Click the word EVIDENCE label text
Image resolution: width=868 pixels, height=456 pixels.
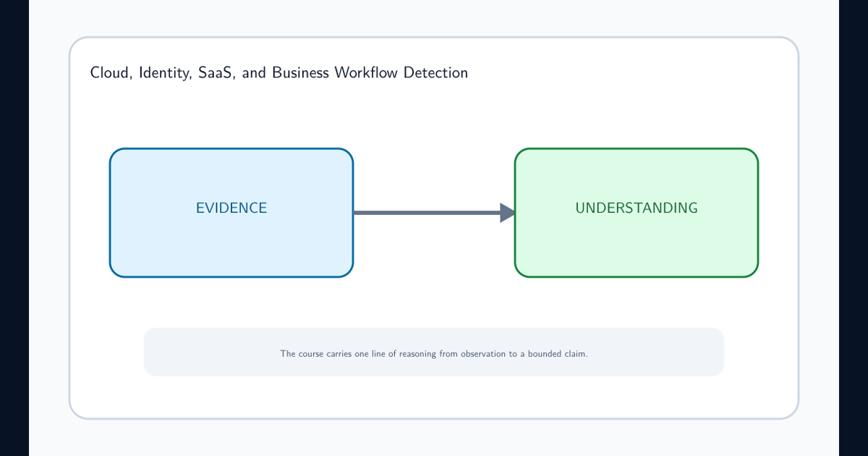[231, 208]
